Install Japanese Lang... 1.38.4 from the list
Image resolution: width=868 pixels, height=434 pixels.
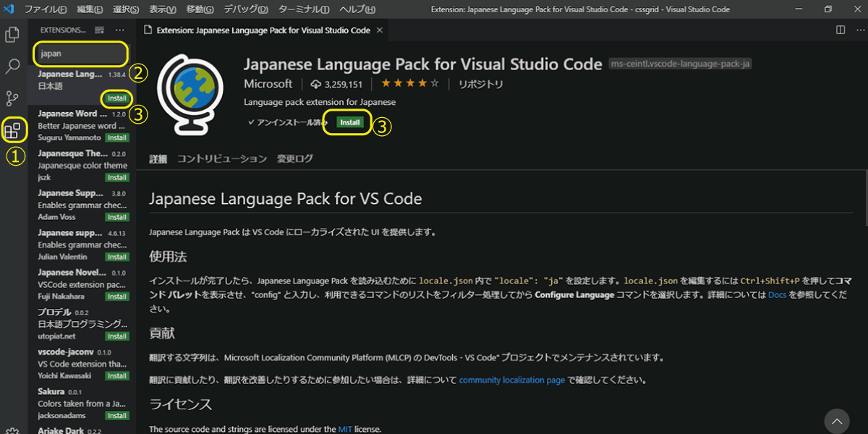[117, 98]
